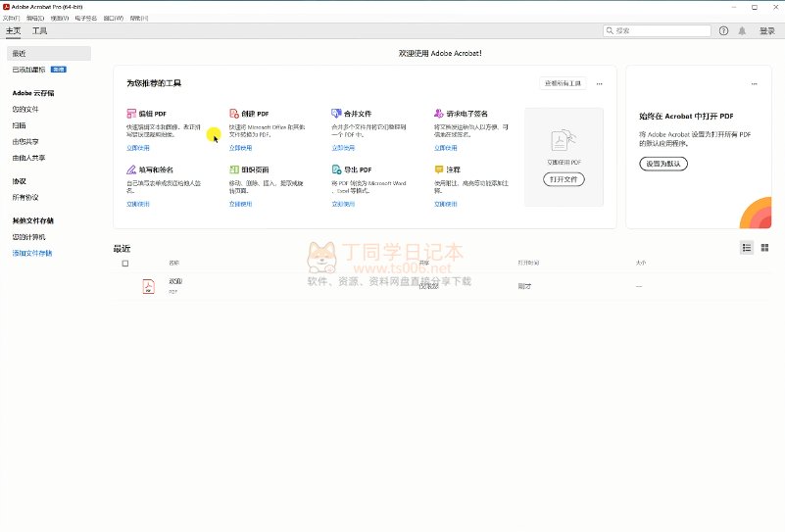Screen dimensions: 785x532
Task: Click the 打开时间 column header
Action: click(x=528, y=263)
